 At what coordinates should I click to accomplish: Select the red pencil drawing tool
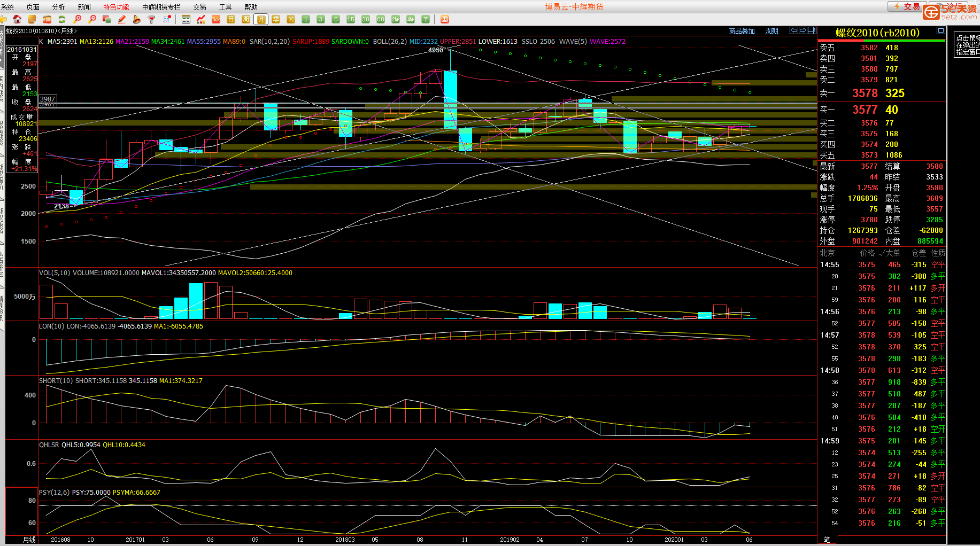[122, 19]
